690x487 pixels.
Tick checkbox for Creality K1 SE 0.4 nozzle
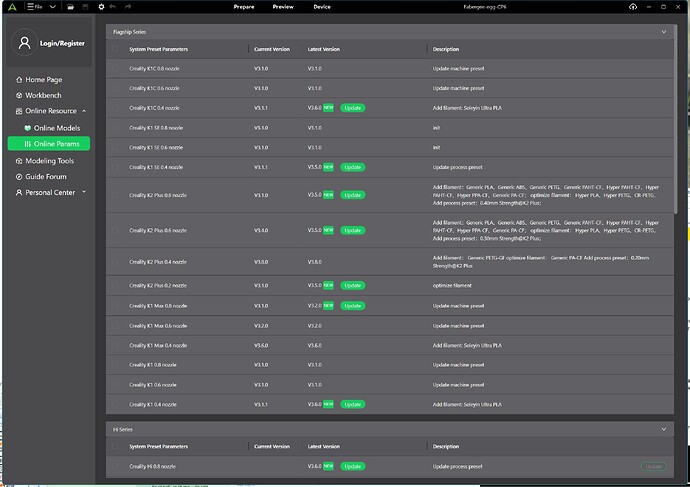[x=115, y=167]
